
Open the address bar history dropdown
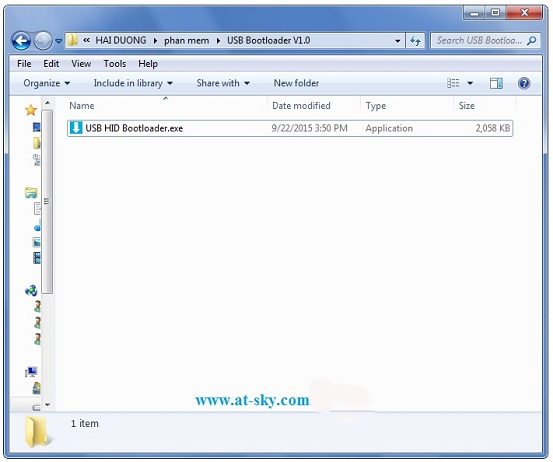398,41
